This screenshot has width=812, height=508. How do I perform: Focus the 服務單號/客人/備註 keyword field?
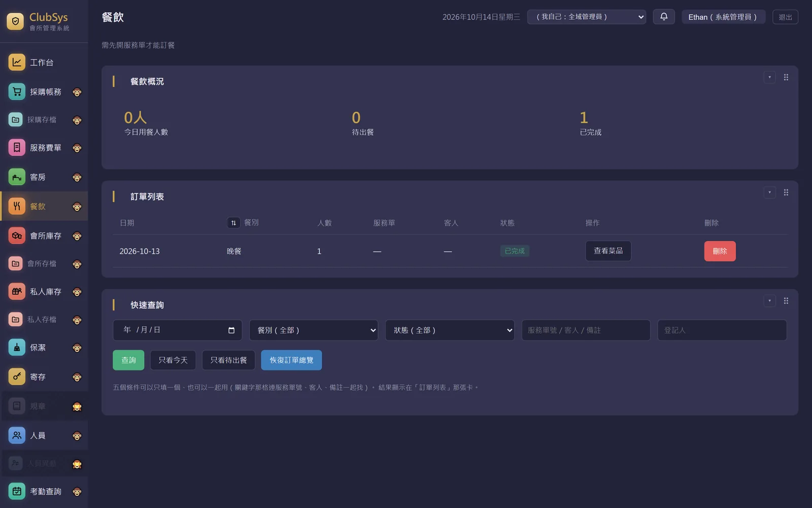pos(586,330)
